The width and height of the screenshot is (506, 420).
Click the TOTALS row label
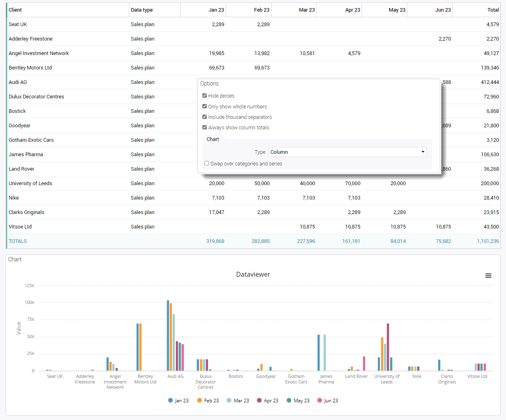(18, 241)
